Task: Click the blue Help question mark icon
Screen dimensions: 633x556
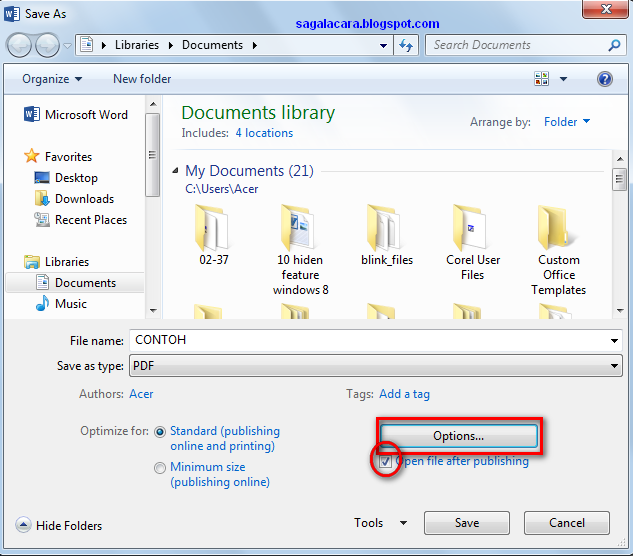Action: [604, 79]
